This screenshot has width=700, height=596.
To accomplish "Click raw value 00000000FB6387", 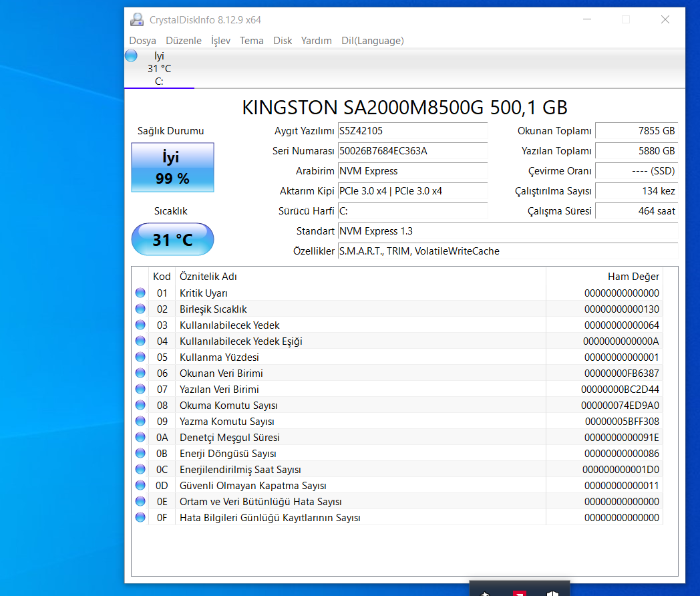I will tap(621, 374).
